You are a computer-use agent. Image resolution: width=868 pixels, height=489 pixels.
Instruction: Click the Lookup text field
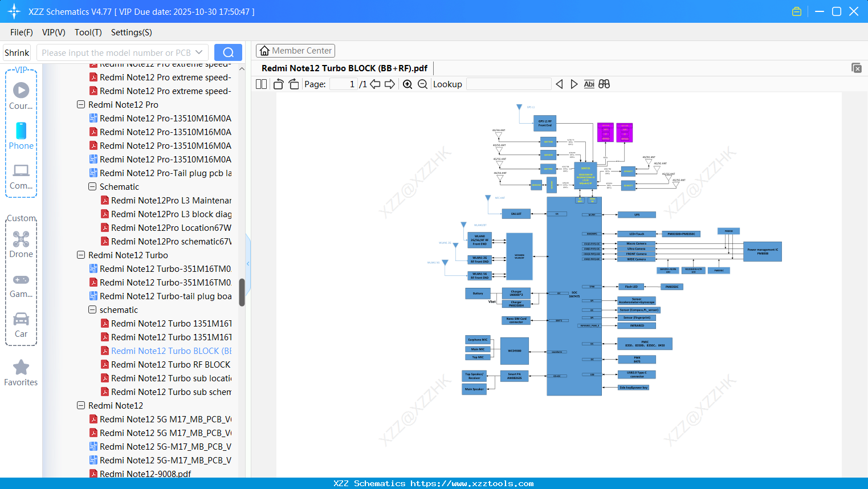[509, 84]
